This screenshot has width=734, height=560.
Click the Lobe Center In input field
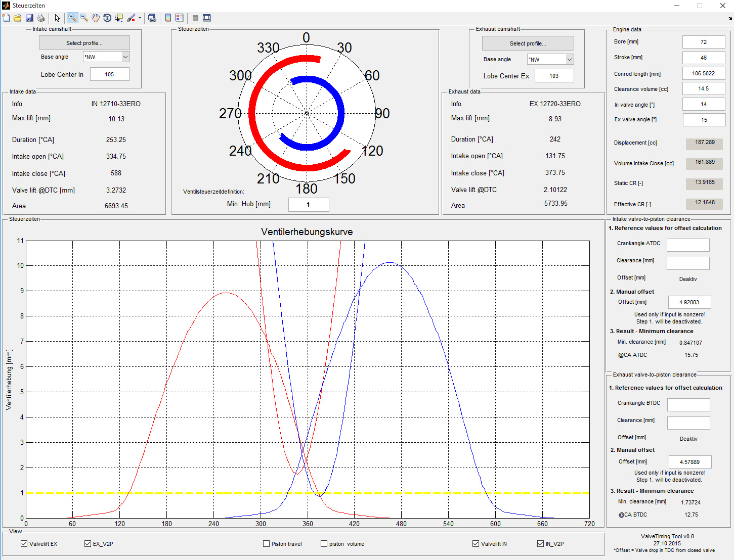(x=109, y=74)
